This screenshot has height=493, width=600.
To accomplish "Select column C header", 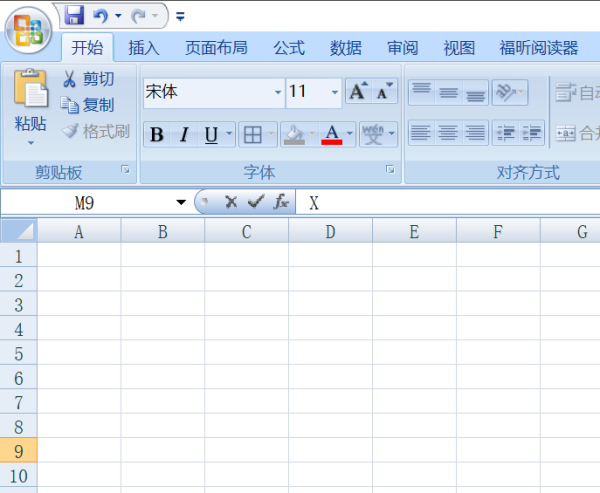I will [246, 231].
